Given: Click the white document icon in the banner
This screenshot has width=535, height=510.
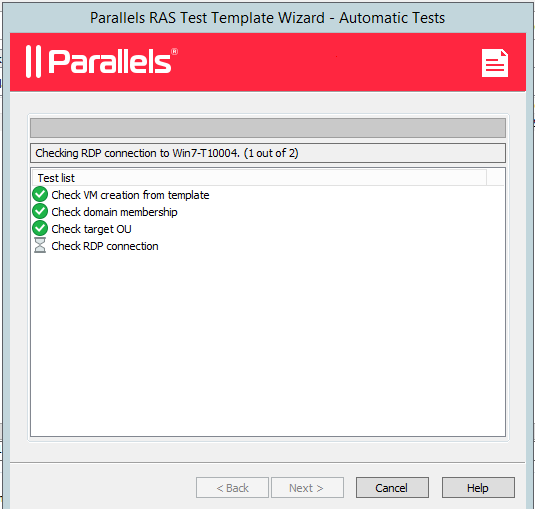Looking at the screenshot, I should click(495, 63).
